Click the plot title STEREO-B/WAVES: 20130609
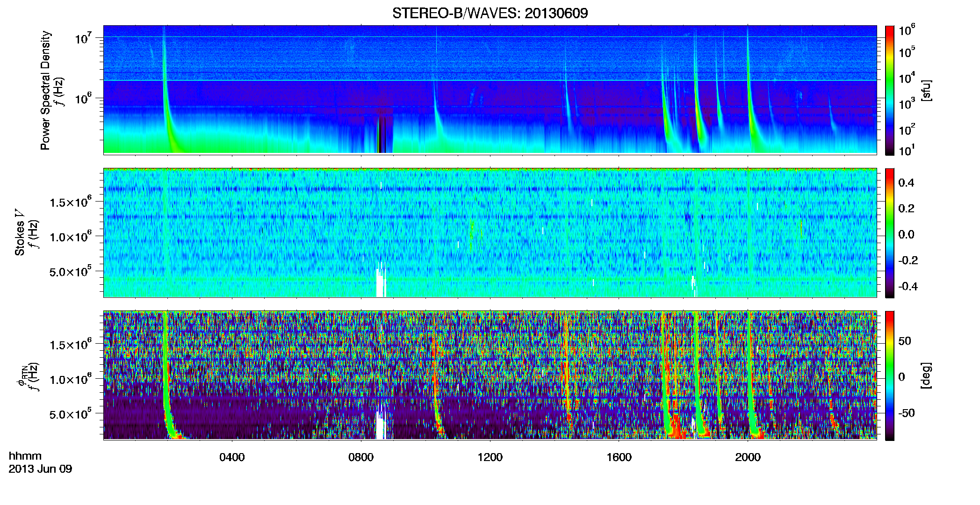 pyautogui.click(x=490, y=13)
